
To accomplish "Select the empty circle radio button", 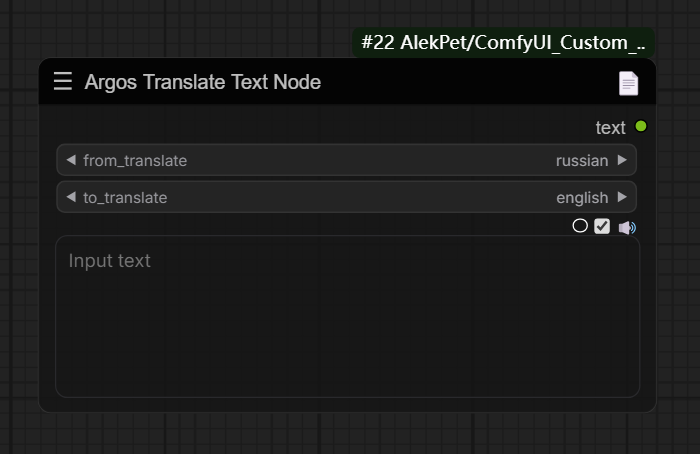I will pos(580,226).
